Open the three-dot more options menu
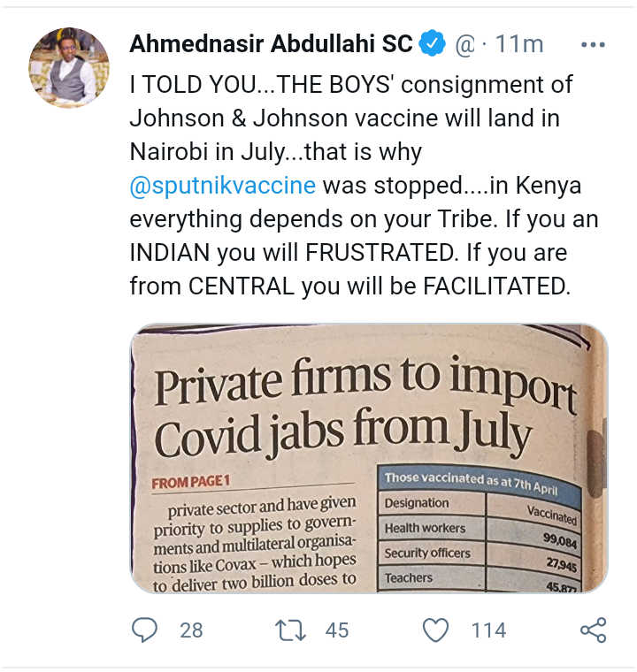The image size is (637, 672). 594,44
